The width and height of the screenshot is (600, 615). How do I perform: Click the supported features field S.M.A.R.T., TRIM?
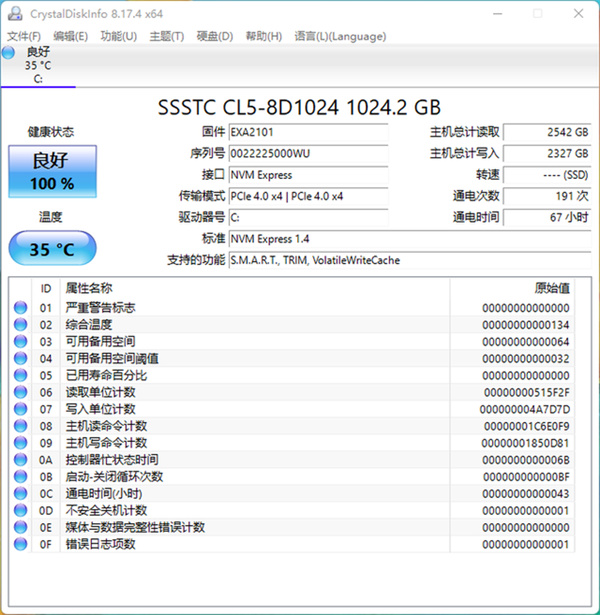click(x=410, y=260)
